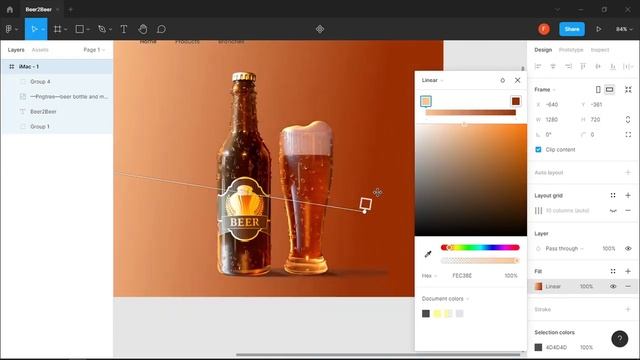
Task: Add a Stroke with plus button
Action: click(x=628, y=309)
